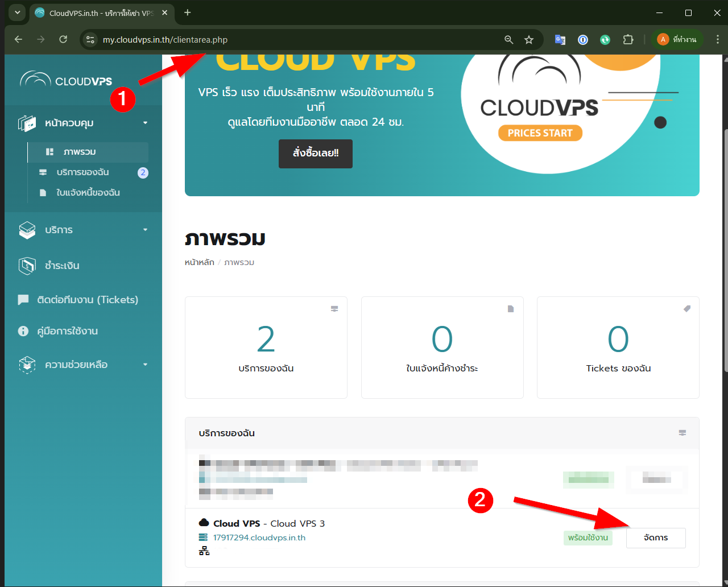
Task: Open the 17917294.cloudvps.in.th link
Action: 259,538
